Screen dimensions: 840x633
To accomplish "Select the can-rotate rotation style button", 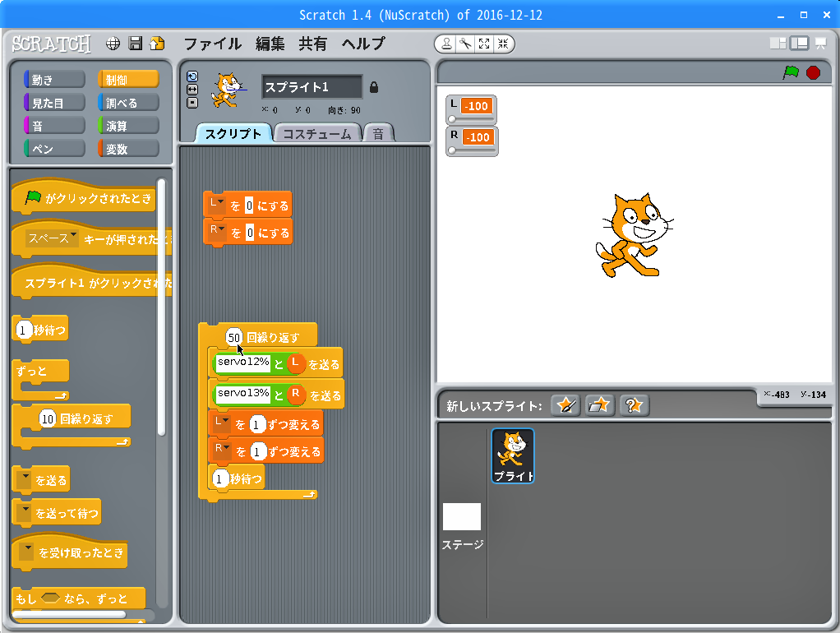I will [192, 76].
